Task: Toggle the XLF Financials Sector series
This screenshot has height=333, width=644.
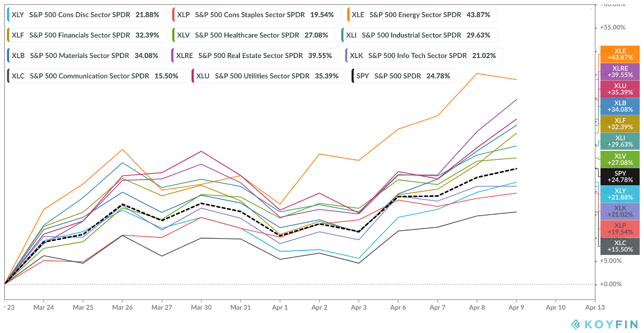Action: [x=85, y=35]
